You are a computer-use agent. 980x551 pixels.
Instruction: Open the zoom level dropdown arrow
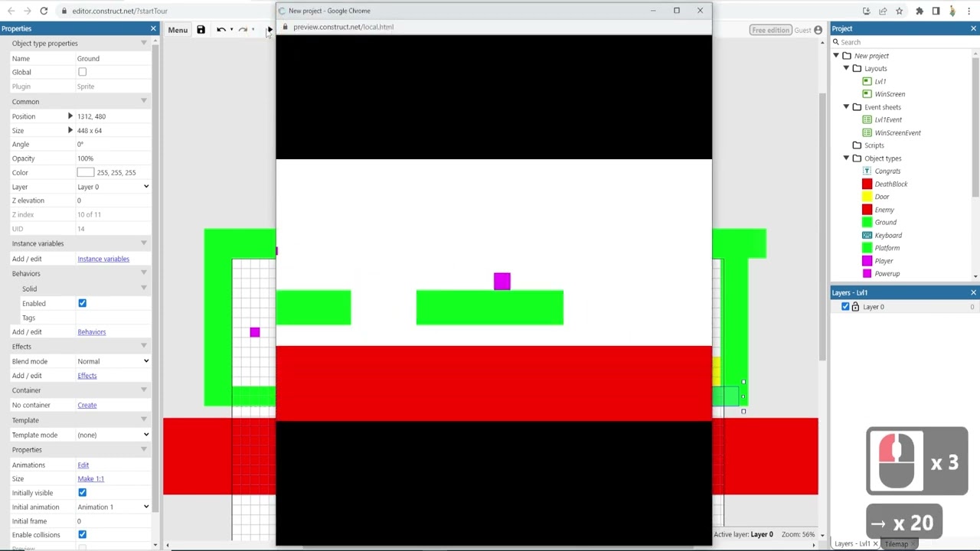coord(822,535)
